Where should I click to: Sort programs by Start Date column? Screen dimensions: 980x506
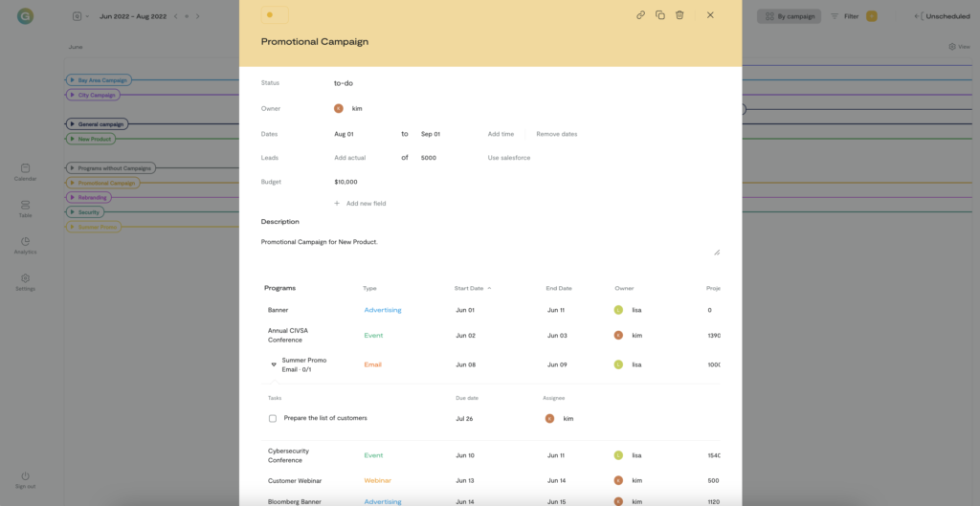click(473, 288)
